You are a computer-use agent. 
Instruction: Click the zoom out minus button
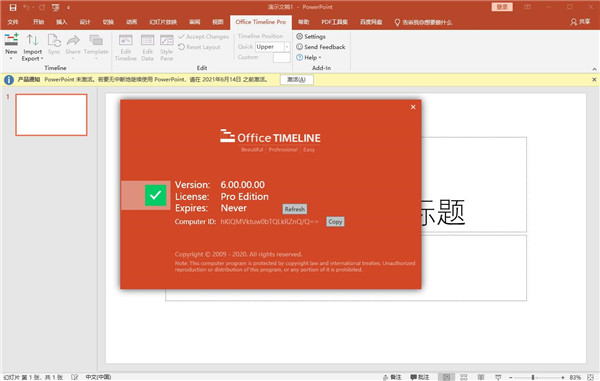pyautogui.click(x=510, y=378)
